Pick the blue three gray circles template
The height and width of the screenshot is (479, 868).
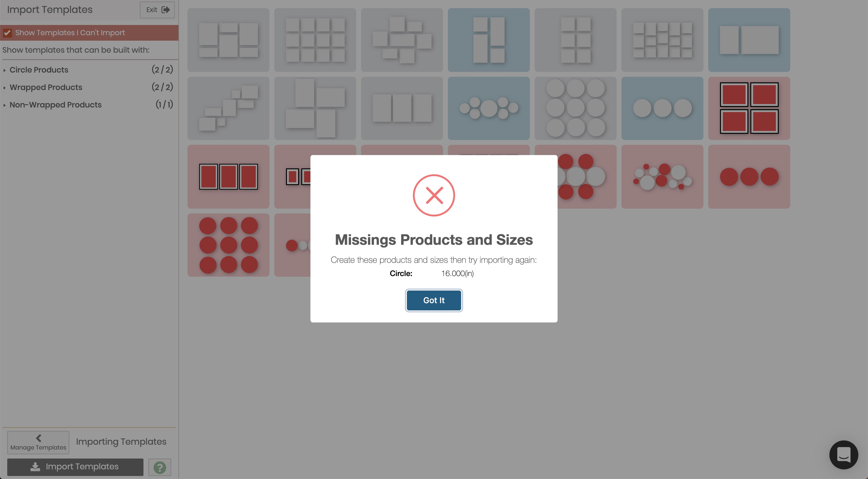(x=662, y=108)
